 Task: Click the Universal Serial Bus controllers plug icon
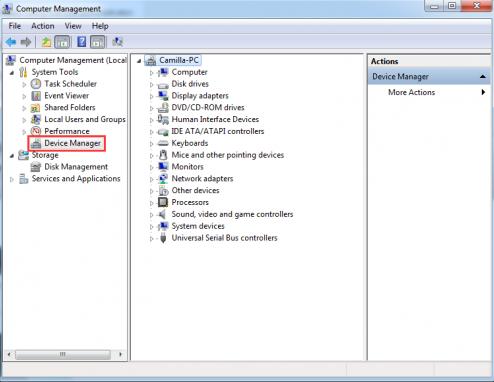click(163, 238)
